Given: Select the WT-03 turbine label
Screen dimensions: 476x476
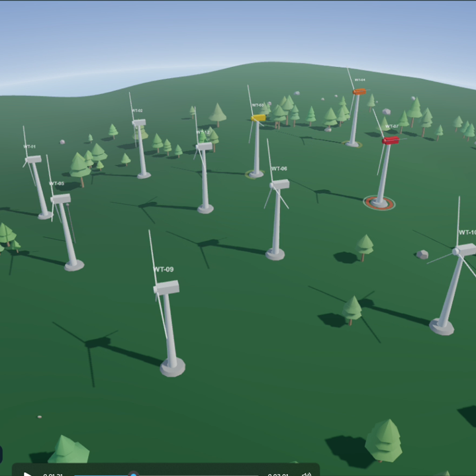Looking at the screenshot, I should pyautogui.click(x=258, y=105).
